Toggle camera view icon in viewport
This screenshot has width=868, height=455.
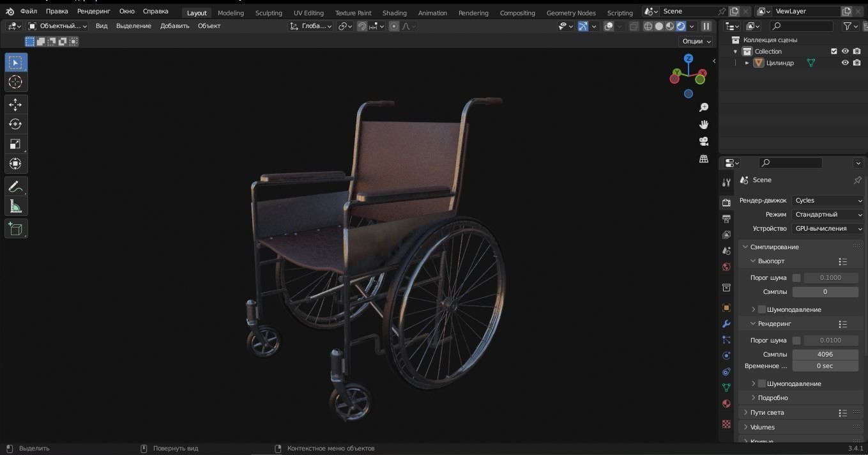704,141
